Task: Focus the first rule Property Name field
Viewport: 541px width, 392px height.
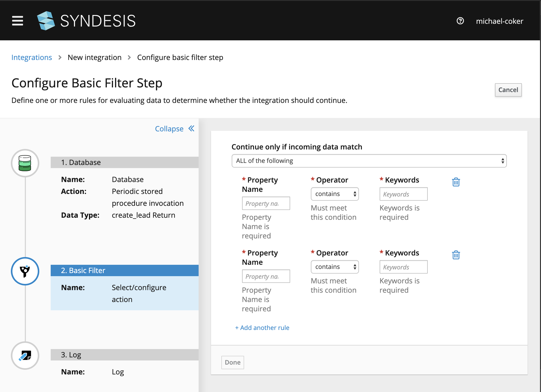Action: (x=266, y=203)
